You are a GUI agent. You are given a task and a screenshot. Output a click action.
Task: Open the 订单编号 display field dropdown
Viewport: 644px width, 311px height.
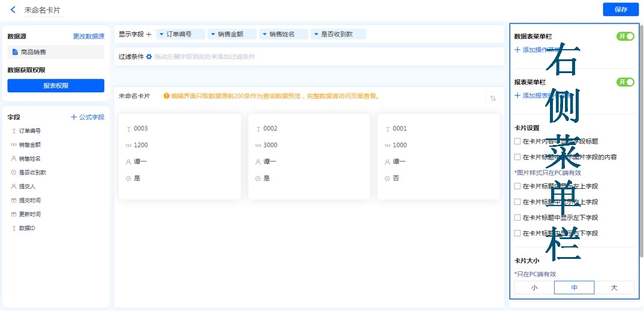click(x=162, y=34)
